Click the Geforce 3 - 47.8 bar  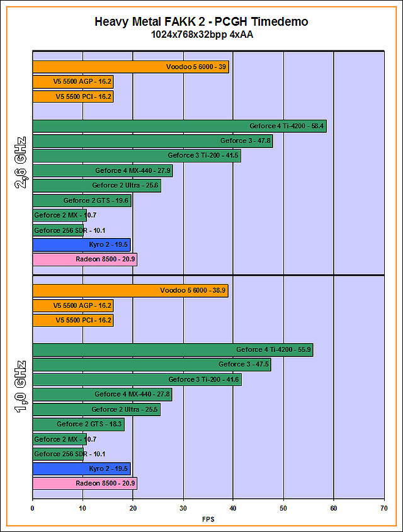152,141
